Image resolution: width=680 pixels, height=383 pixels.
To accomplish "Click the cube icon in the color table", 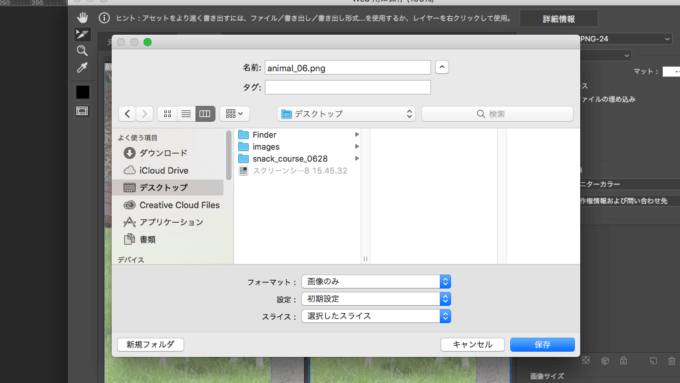I will point(605,360).
